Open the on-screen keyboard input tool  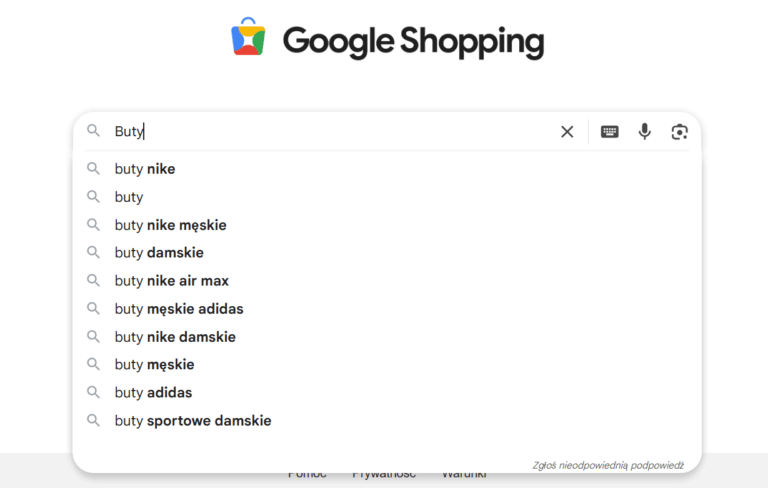point(609,131)
